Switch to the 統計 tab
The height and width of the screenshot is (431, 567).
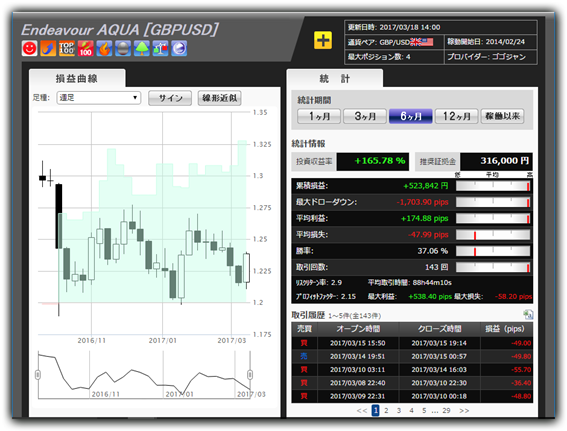click(x=334, y=78)
